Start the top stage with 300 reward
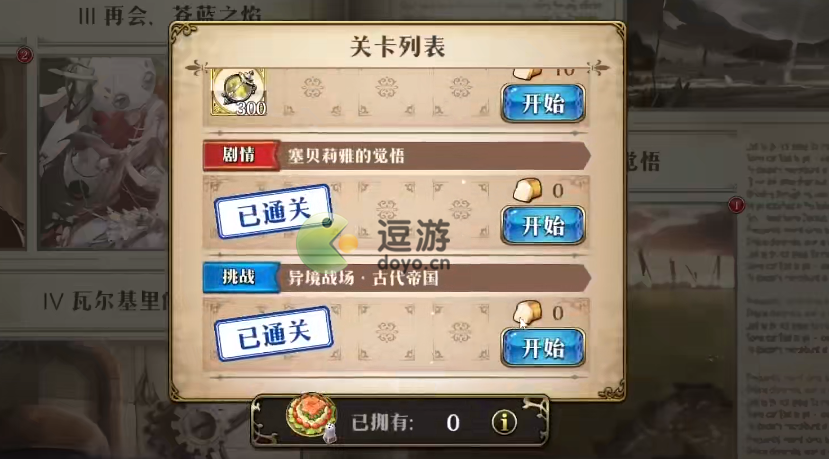 pyautogui.click(x=543, y=103)
